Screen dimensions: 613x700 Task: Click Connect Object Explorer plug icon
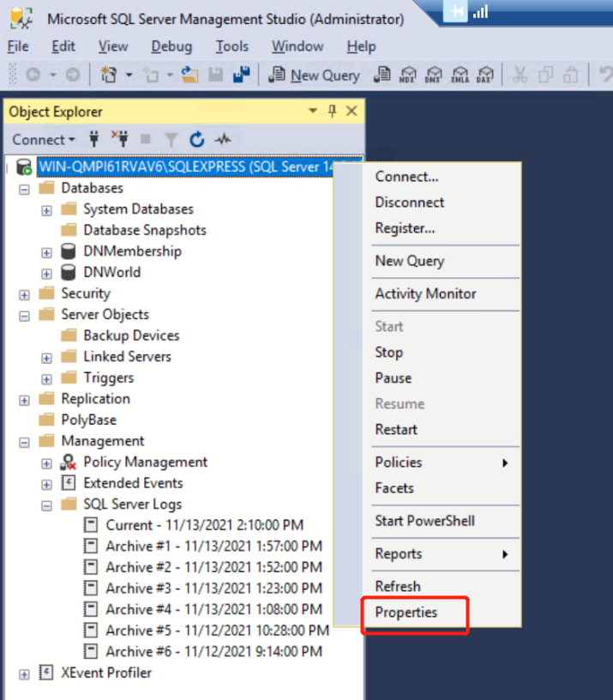tap(93, 139)
